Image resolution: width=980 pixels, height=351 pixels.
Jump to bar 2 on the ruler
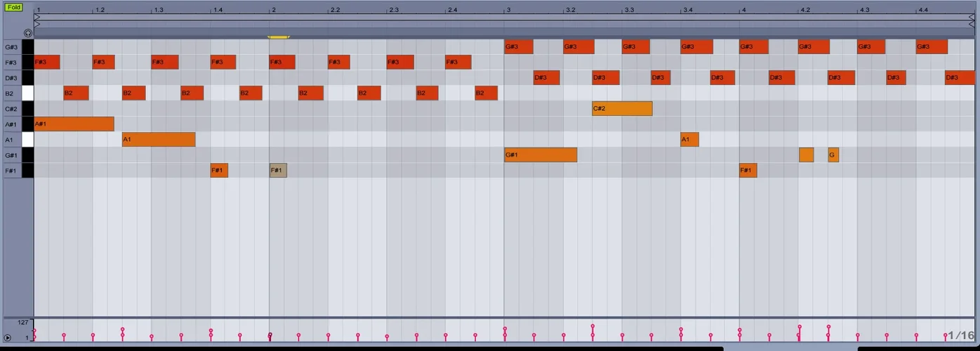[x=274, y=10]
